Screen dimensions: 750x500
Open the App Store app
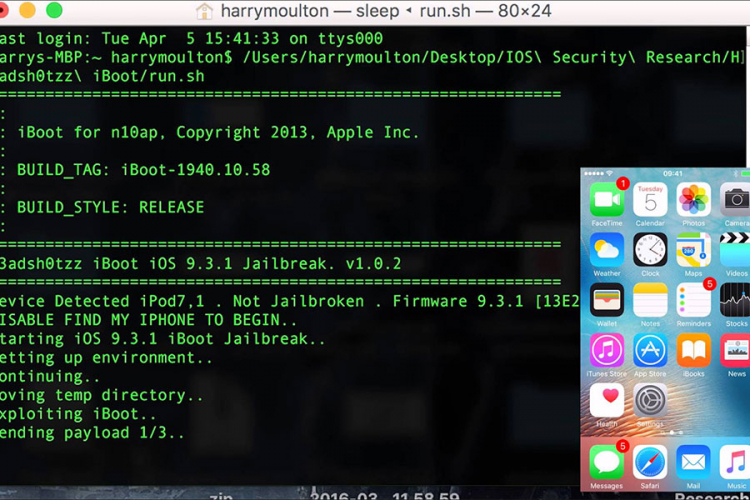[650, 350]
